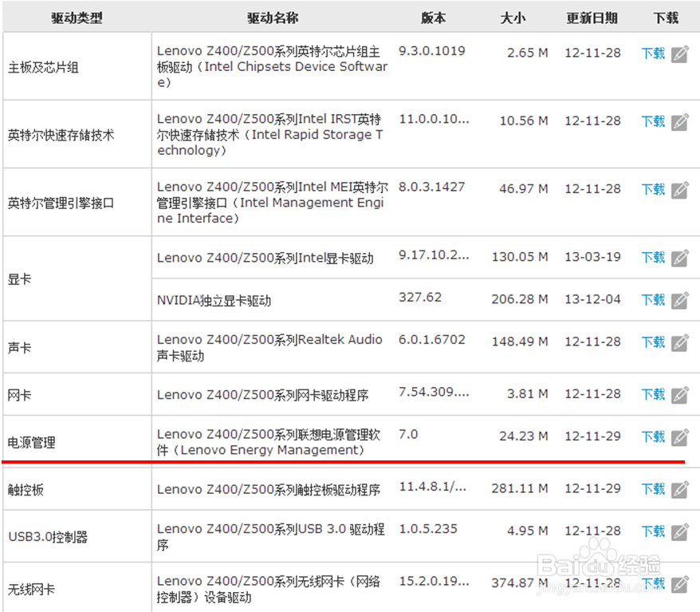This screenshot has height=612, width=700.
Task: Click driver name Lenovo Z400/Z500系列网卡驱动程序
Action: point(262,395)
